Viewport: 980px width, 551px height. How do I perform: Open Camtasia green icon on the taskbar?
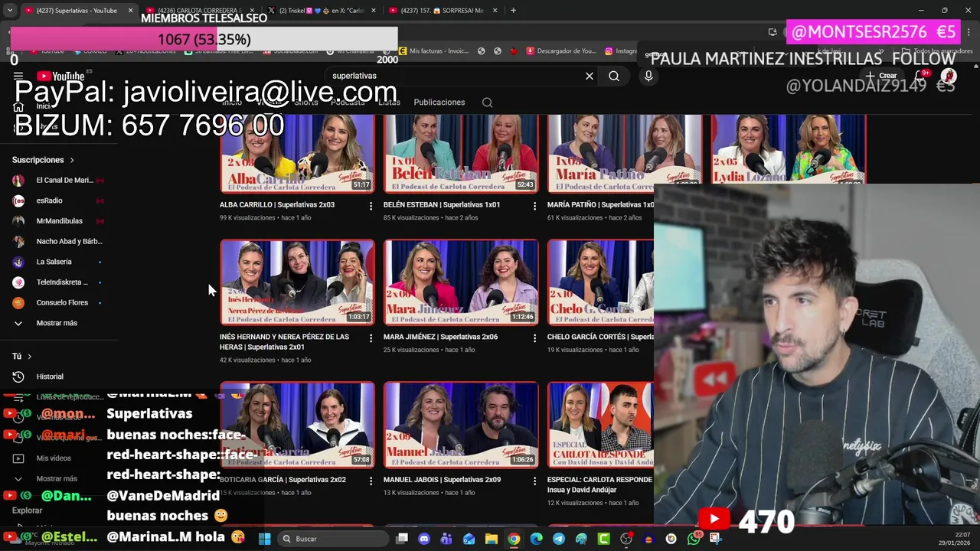tap(603, 539)
